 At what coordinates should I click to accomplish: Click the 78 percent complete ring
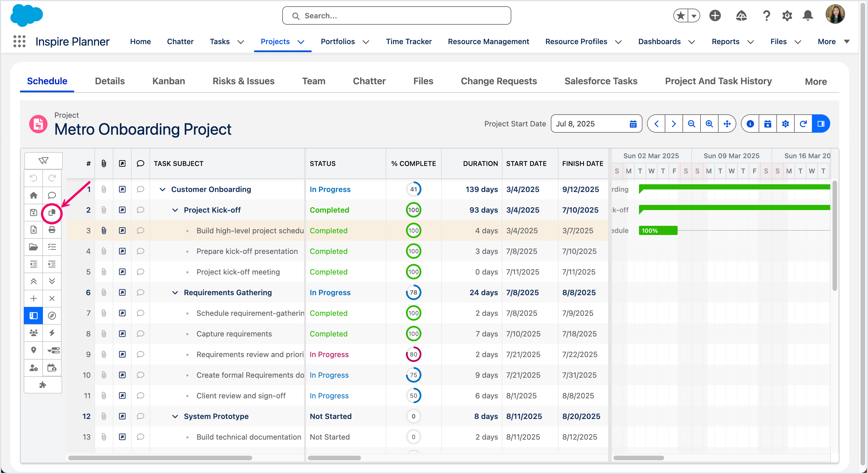tap(413, 293)
